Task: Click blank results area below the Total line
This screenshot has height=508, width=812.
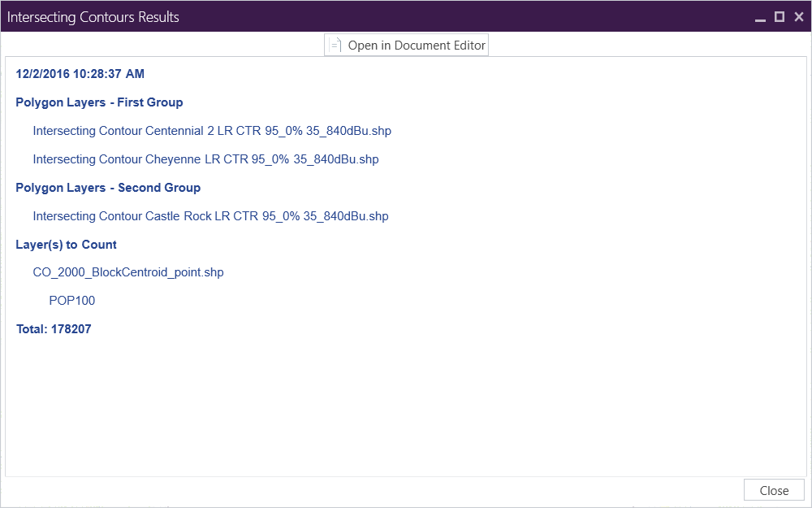Action: coord(406,406)
